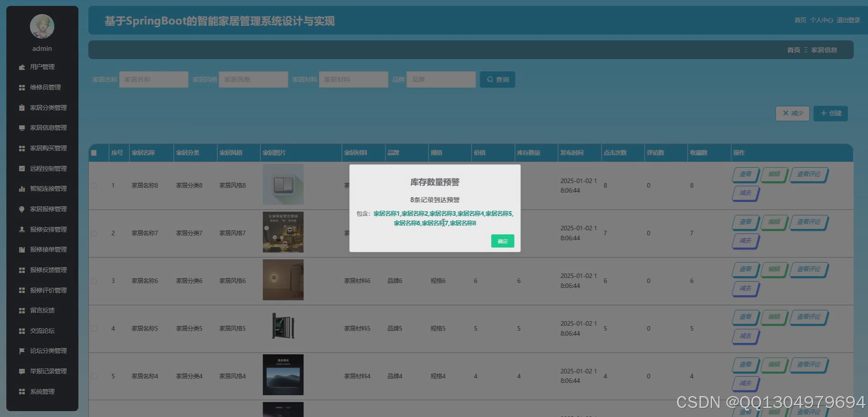Click the 论坛分类管理 flag icon

pos(22,351)
